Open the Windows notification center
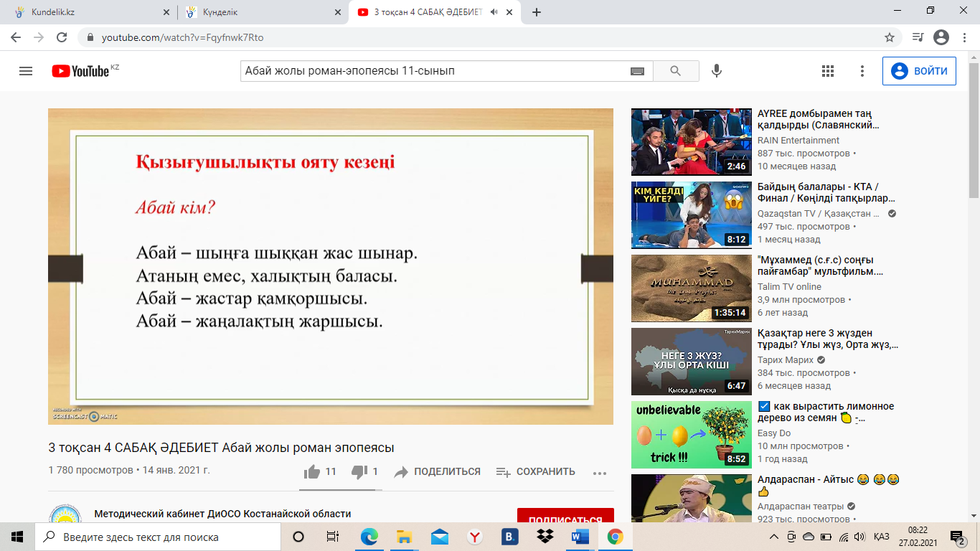Screen dimensions: 980x551 click(x=957, y=537)
